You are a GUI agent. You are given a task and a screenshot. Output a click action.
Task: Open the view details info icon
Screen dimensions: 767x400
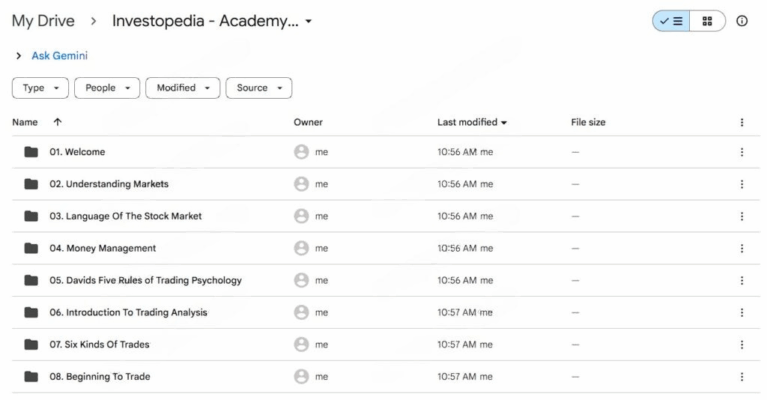pos(742,21)
